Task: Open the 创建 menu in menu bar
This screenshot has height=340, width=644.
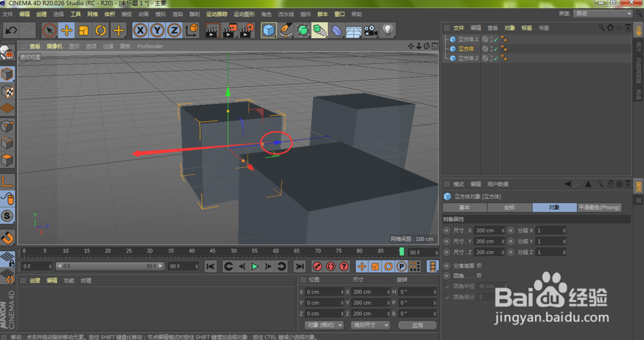Action: 41,14
